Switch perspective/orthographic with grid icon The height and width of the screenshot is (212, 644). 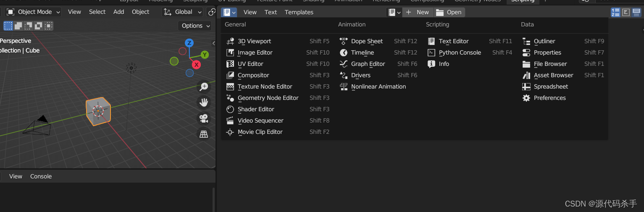pos(204,134)
